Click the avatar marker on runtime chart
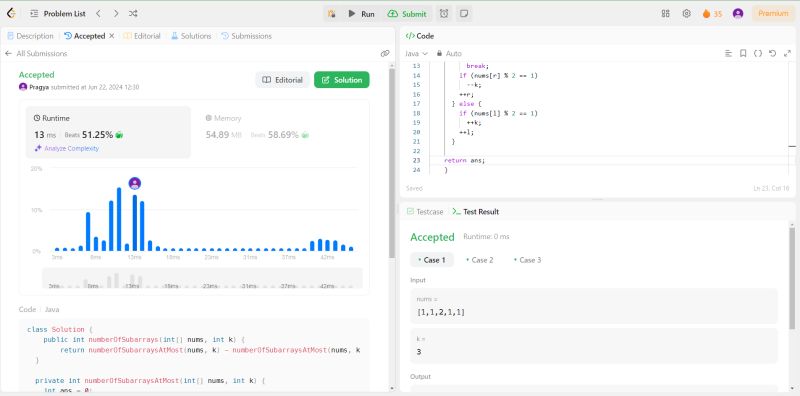Screen dimensions: 800x396 click(135, 183)
